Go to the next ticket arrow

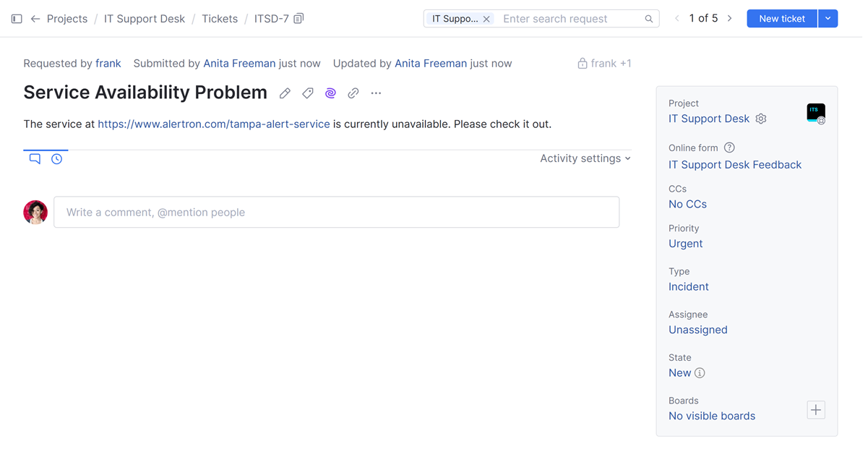tap(729, 19)
